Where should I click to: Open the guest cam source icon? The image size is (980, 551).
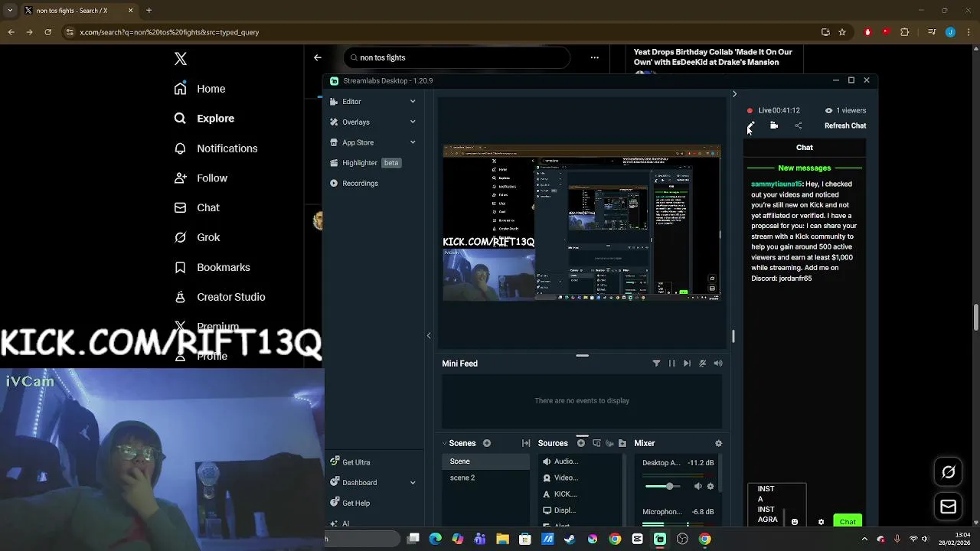609,443
